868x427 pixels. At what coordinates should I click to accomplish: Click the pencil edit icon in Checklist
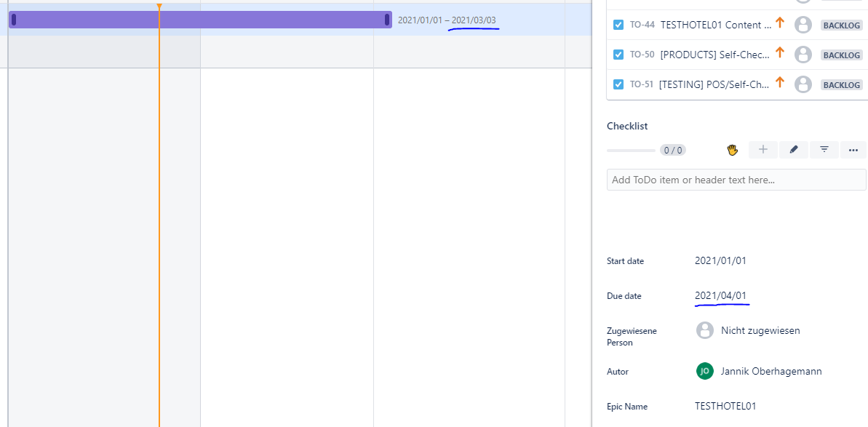tap(793, 149)
